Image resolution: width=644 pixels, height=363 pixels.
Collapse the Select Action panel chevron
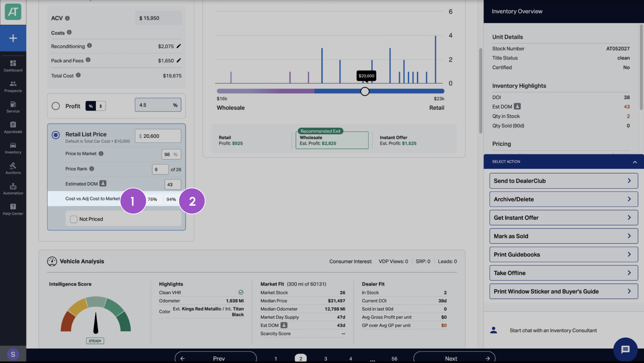[635, 162]
